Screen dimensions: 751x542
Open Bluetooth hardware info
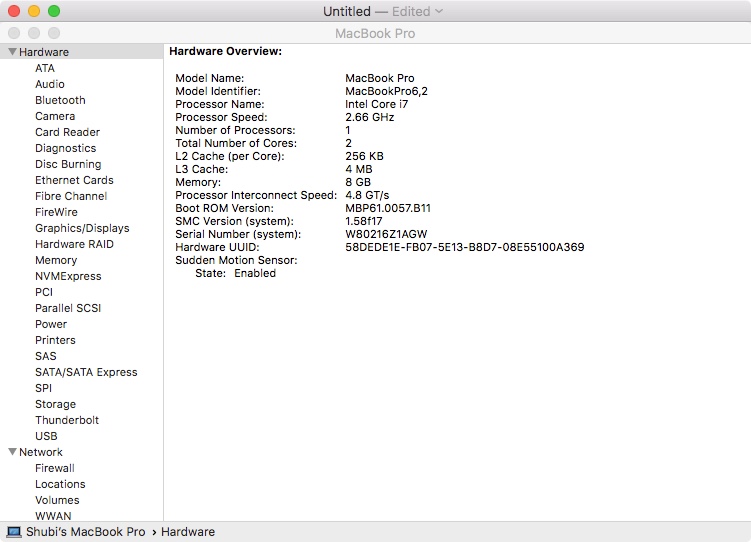click(60, 100)
